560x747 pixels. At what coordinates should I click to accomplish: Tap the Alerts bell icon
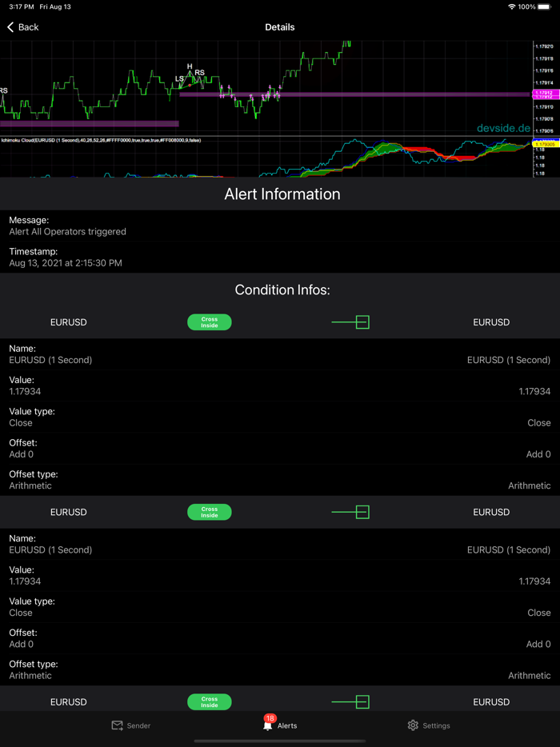(267, 726)
